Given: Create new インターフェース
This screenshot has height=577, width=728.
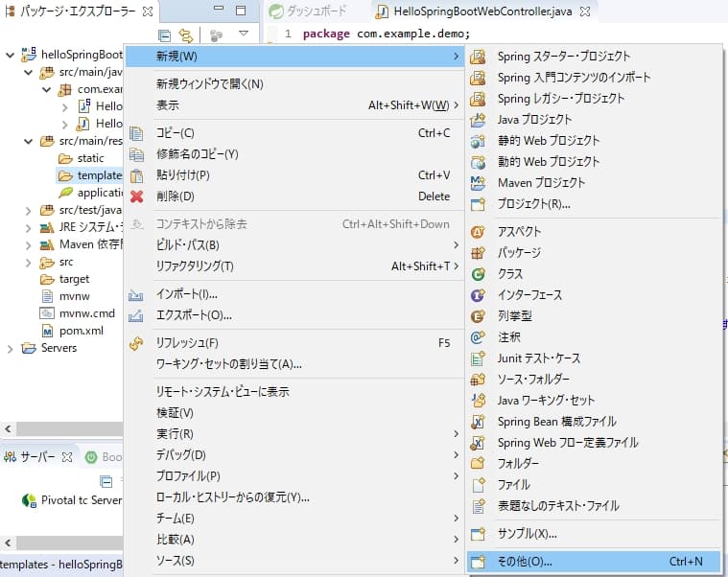Looking at the screenshot, I should pos(593,295).
